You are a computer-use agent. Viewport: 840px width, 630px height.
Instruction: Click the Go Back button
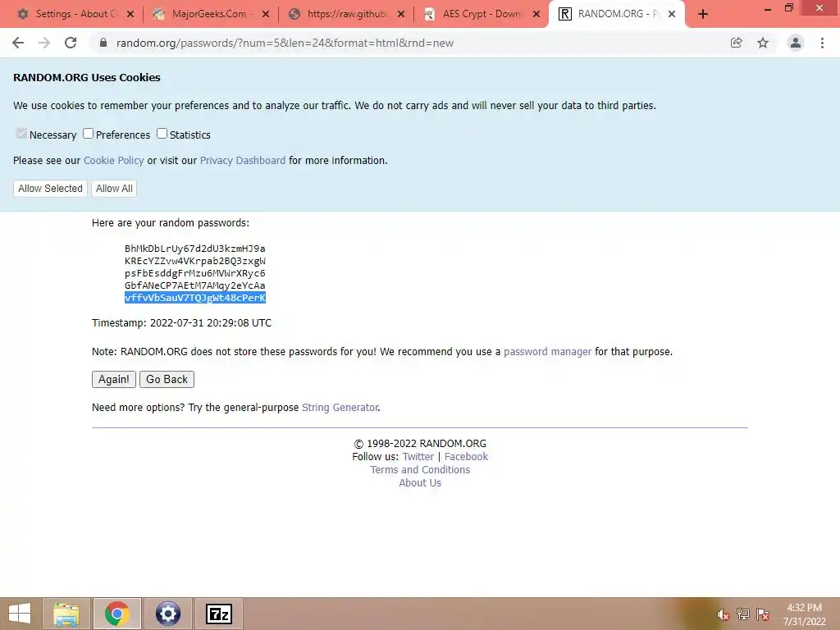pos(167,379)
